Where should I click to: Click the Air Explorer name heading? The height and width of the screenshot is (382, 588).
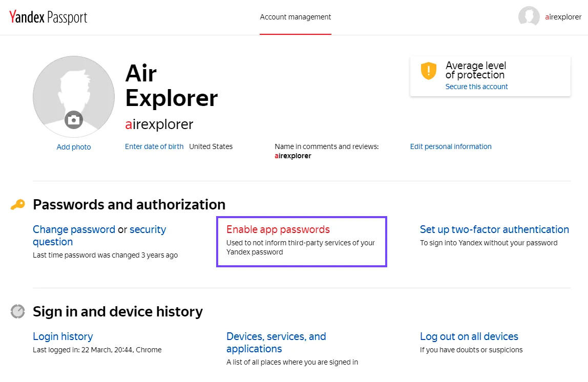[172, 86]
